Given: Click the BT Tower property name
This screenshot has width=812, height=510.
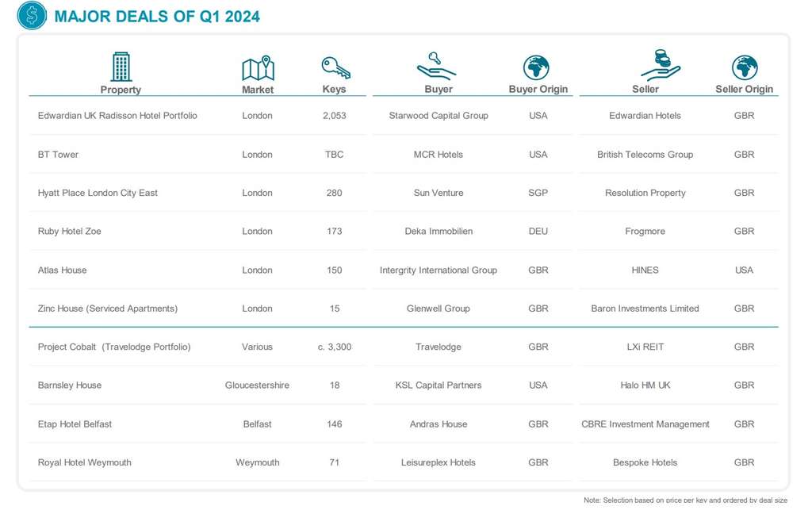Looking at the screenshot, I should tap(58, 155).
